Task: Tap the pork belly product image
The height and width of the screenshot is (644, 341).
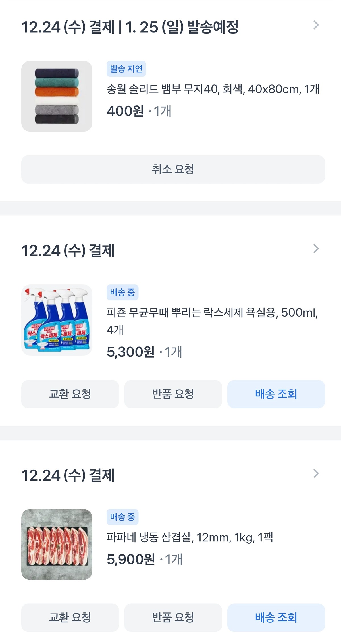Action: [57, 545]
